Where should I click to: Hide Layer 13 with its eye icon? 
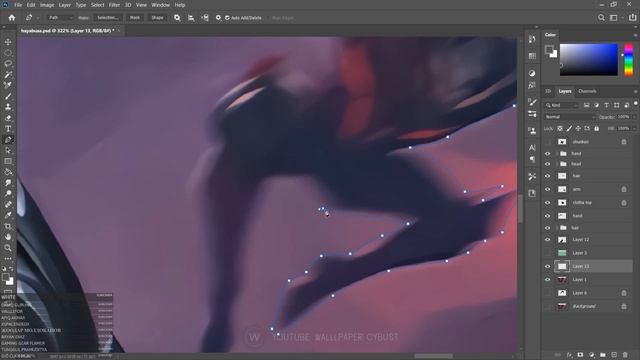(548, 267)
